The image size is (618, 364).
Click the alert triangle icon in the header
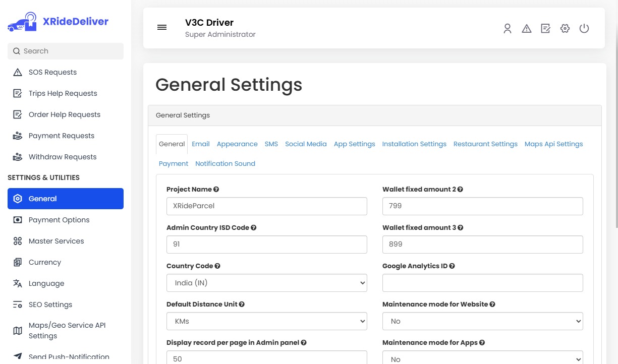[x=526, y=29]
